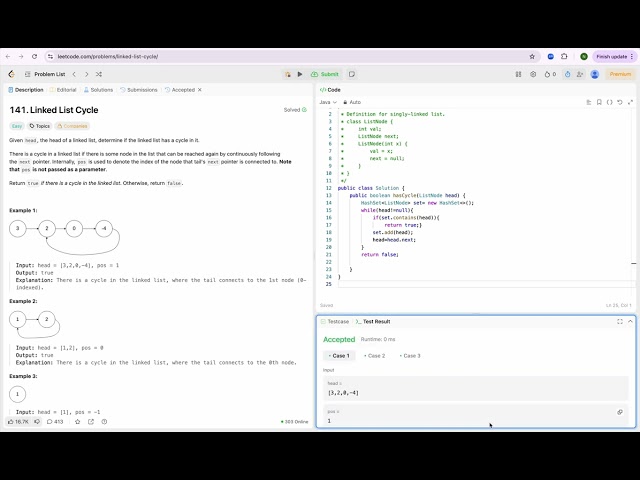Toggle the timer stopwatch icon

click(x=568, y=74)
